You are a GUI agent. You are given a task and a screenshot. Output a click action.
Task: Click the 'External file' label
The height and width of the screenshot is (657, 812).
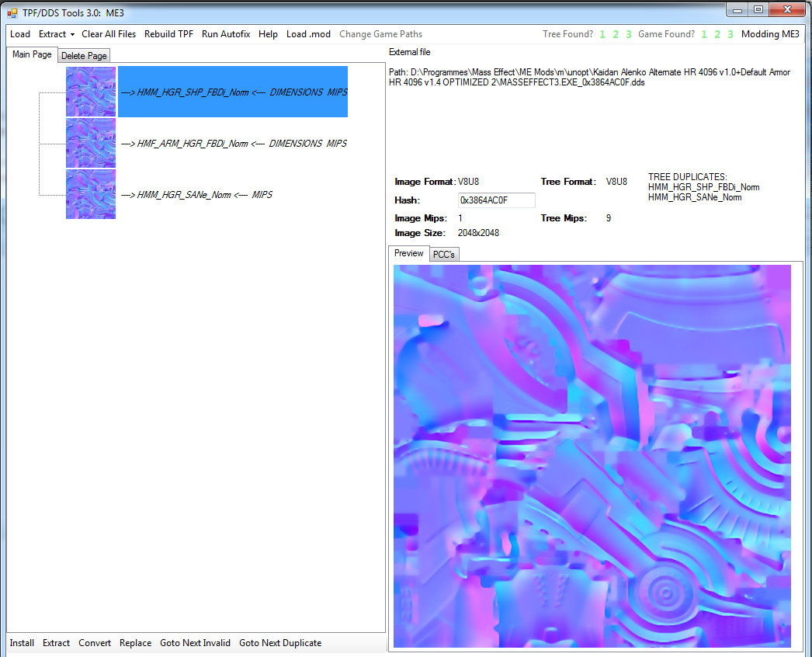pos(409,52)
